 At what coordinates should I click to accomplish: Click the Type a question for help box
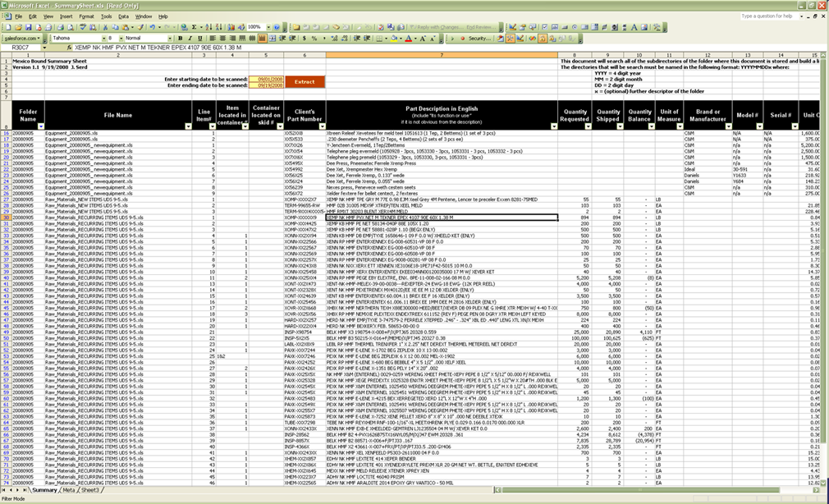(x=770, y=16)
